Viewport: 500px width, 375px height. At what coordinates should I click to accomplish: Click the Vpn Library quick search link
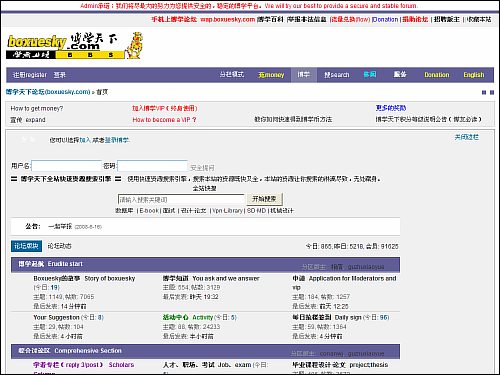[x=227, y=211]
